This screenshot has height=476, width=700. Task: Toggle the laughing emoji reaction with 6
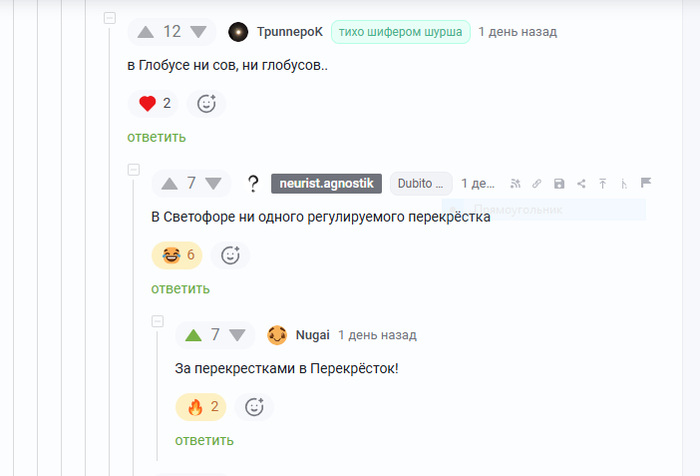pos(177,255)
